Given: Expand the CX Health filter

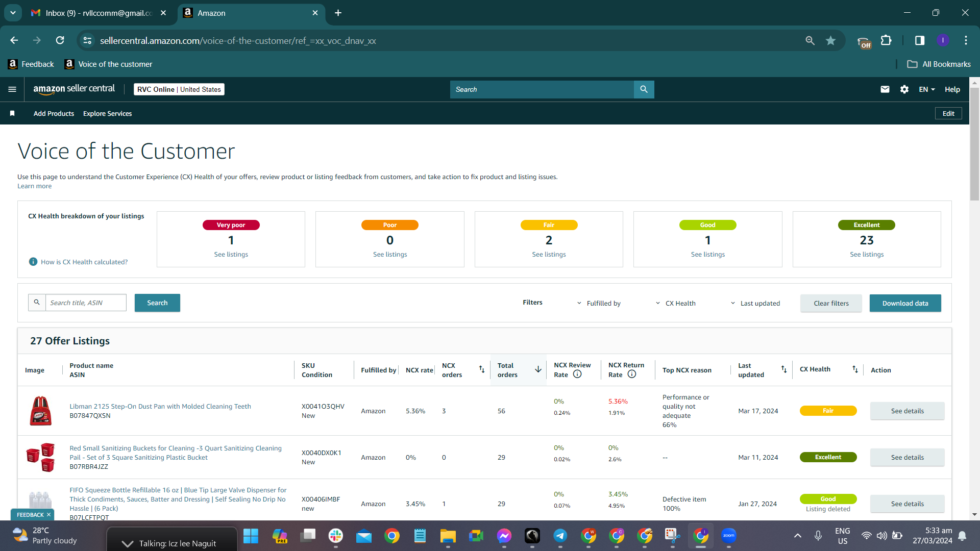Looking at the screenshot, I should tap(676, 303).
